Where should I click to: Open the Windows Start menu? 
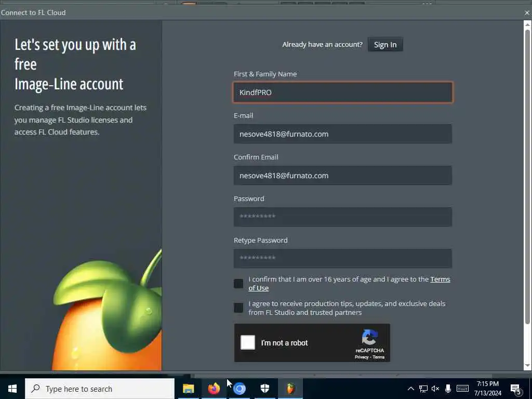pos(12,389)
